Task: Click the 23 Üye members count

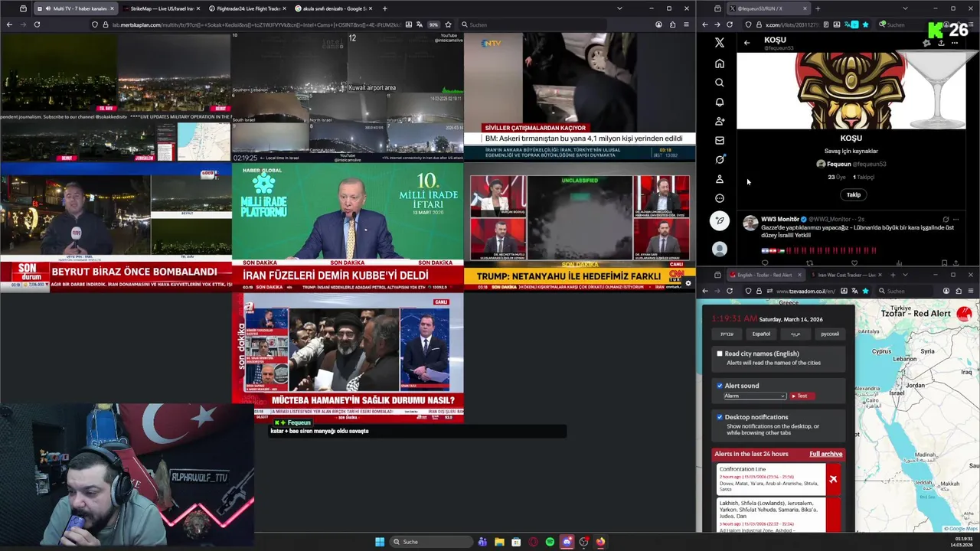Action: pos(835,177)
